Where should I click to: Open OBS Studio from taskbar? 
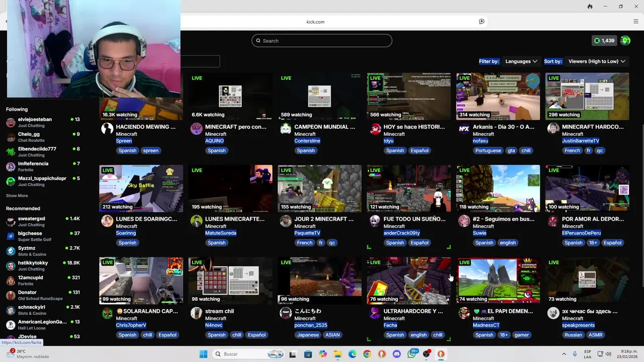tap(427, 354)
